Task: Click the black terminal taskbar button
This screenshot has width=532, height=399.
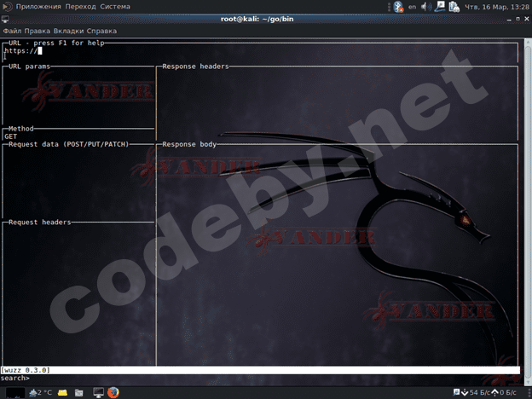Action: tap(15, 393)
